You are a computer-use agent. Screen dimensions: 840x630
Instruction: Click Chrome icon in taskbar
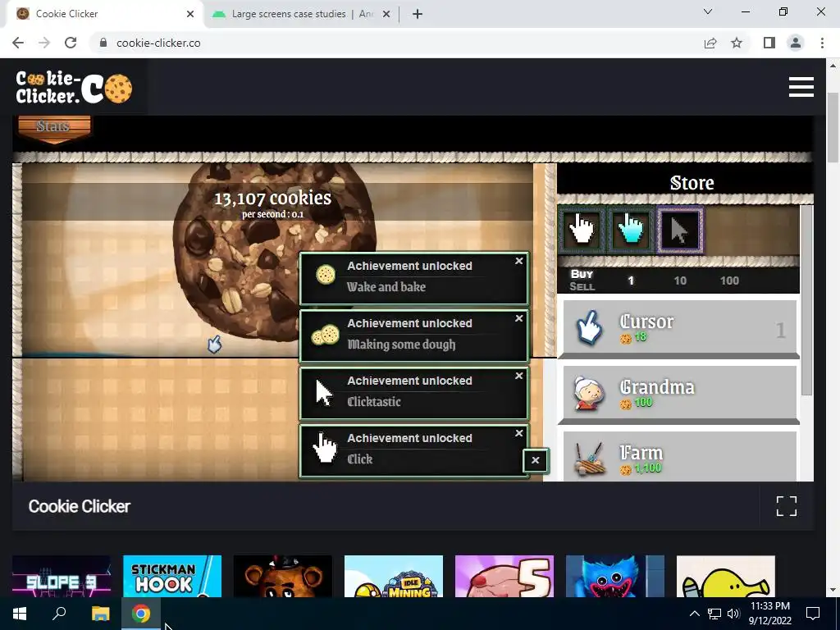tap(141, 614)
